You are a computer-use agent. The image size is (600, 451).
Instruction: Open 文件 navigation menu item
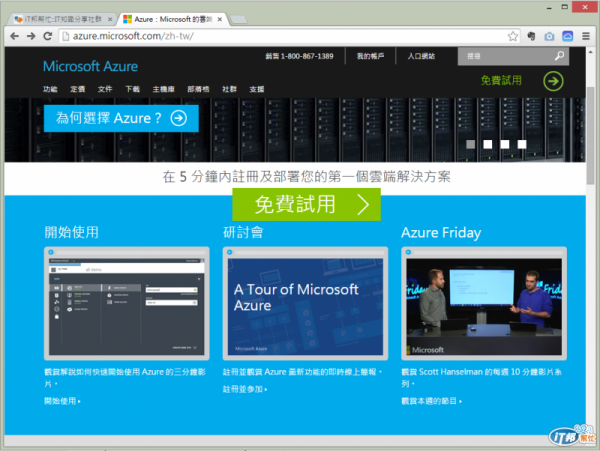(105, 89)
